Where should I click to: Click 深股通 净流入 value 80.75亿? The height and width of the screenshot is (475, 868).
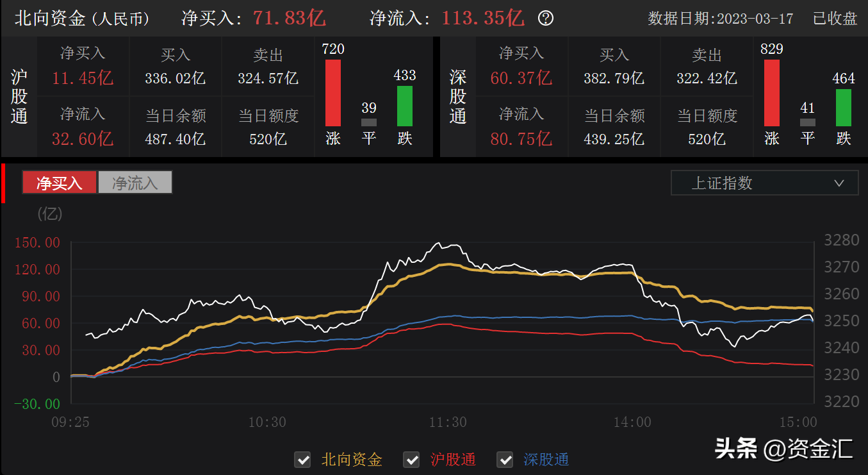(521, 138)
